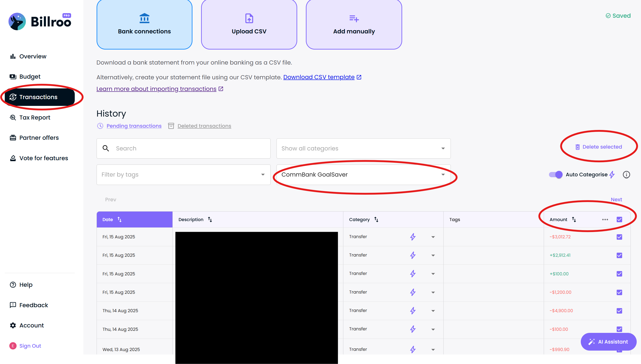The image size is (641, 364).
Task: Open the three-dots table options menu
Action: click(605, 219)
